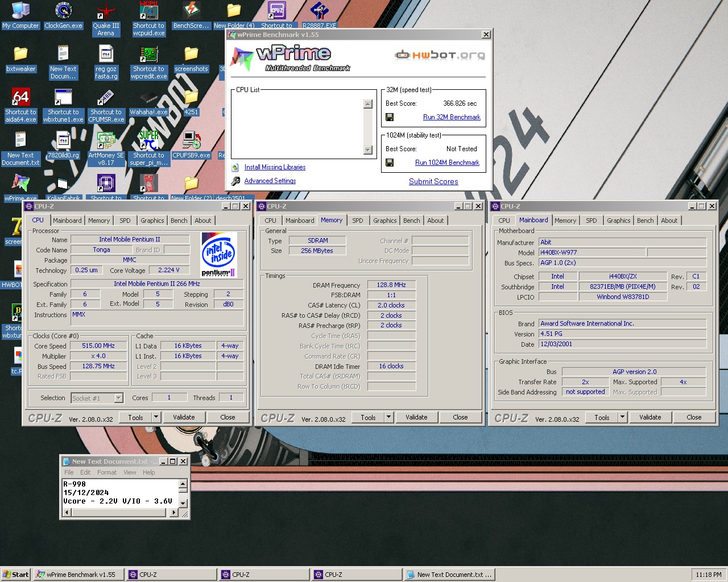Viewport: 728px width, 582px height.
Task: Open Socket #1 selection dropdown
Action: pyautogui.click(x=118, y=398)
